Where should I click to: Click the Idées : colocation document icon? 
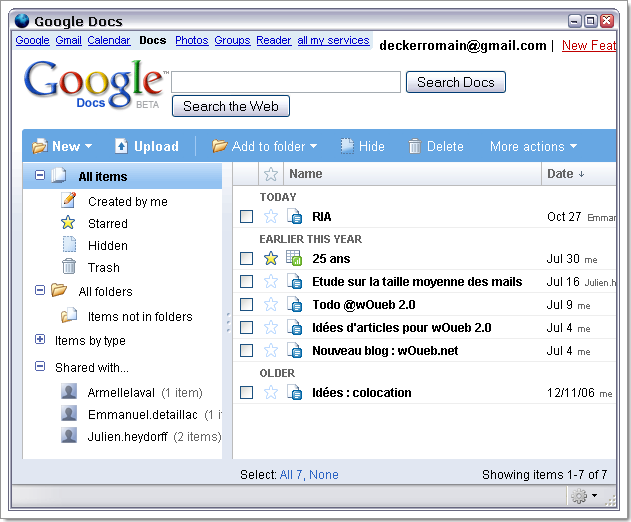(x=294, y=392)
